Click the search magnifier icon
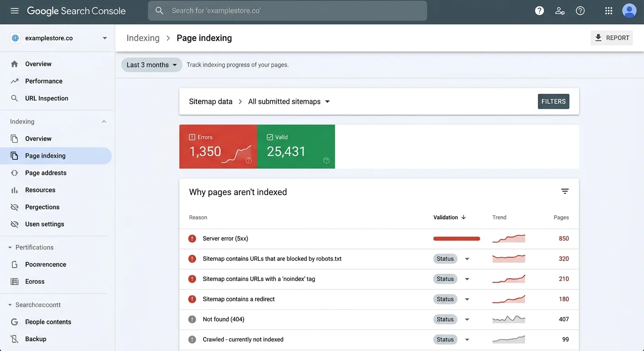This screenshot has width=644, height=351. 159,11
